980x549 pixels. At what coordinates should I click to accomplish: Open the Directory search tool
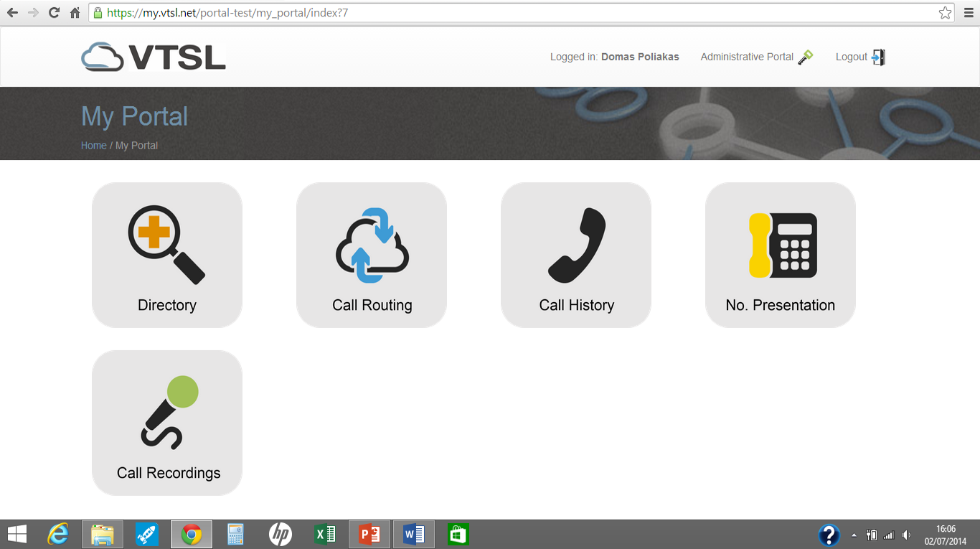(166, 244)
